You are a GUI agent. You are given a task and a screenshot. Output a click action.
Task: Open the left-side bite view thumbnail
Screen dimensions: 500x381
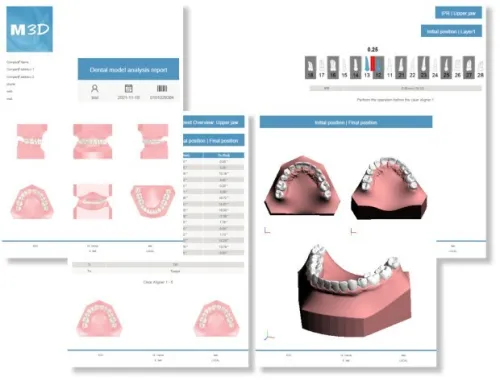(153, 141)
